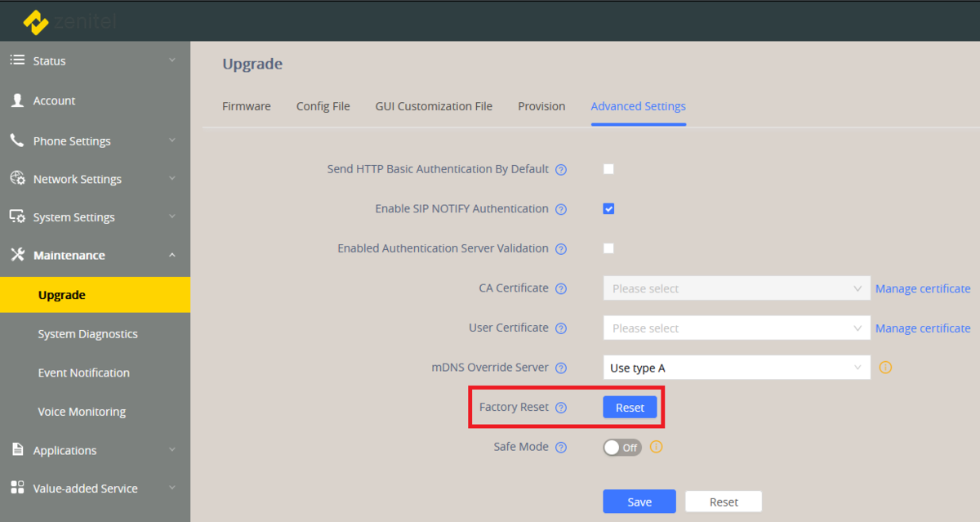Click the Maintenance wrench icon

coord(17,255)
